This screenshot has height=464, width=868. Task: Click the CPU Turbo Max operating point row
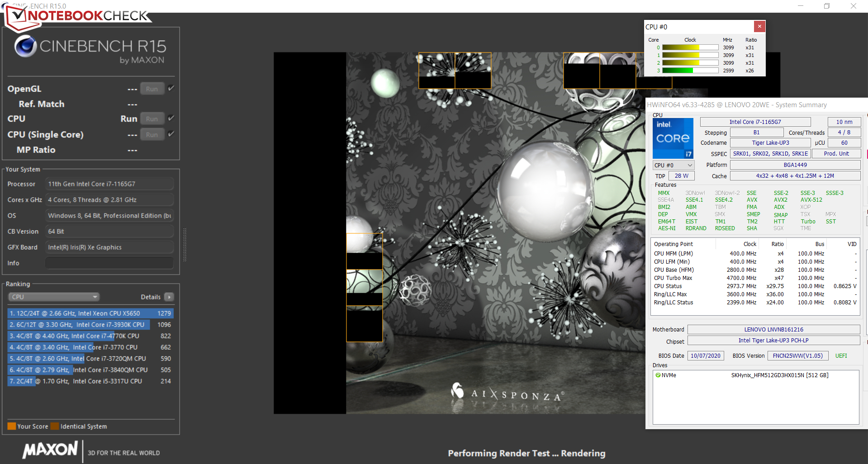tap(755, 278)
